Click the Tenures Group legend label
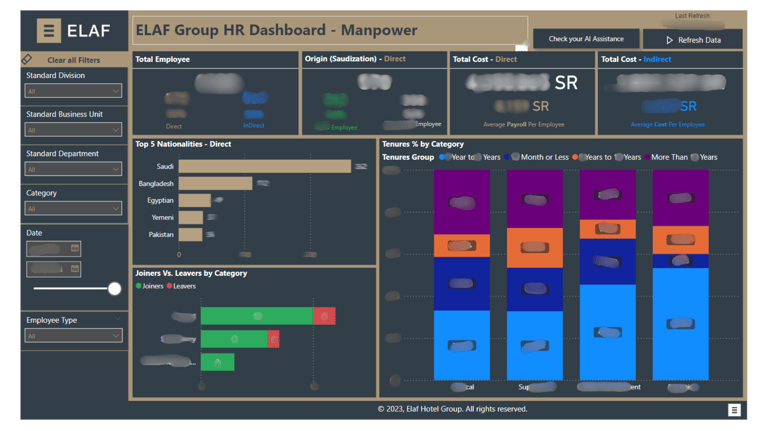This screenshot has width=768, height=431. [x=408, y=157]
